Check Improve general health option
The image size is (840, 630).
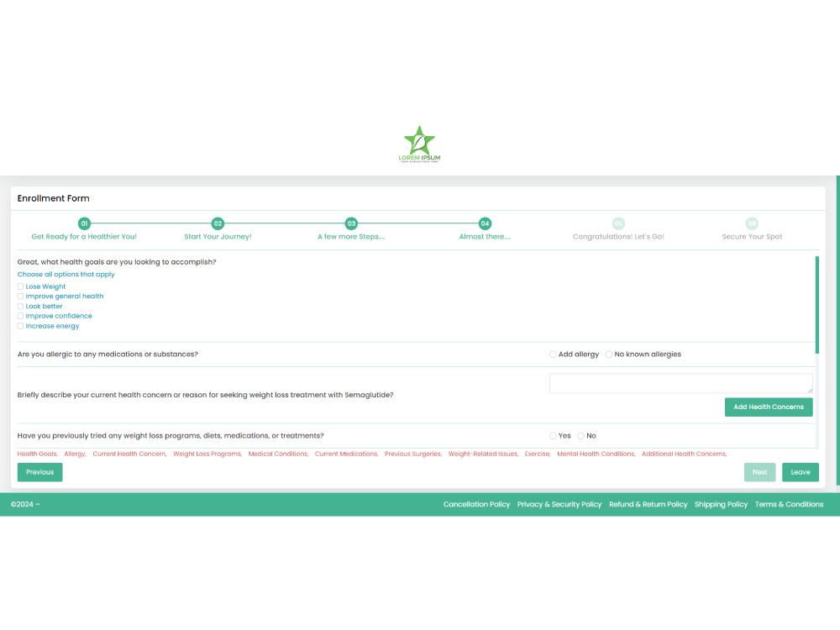click(20, 297)
